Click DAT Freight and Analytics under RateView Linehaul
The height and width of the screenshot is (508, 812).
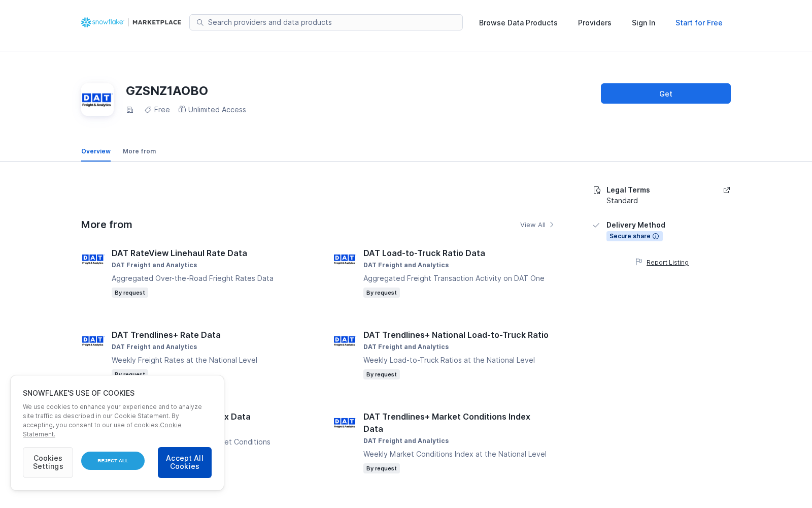[x=154, y=265]
